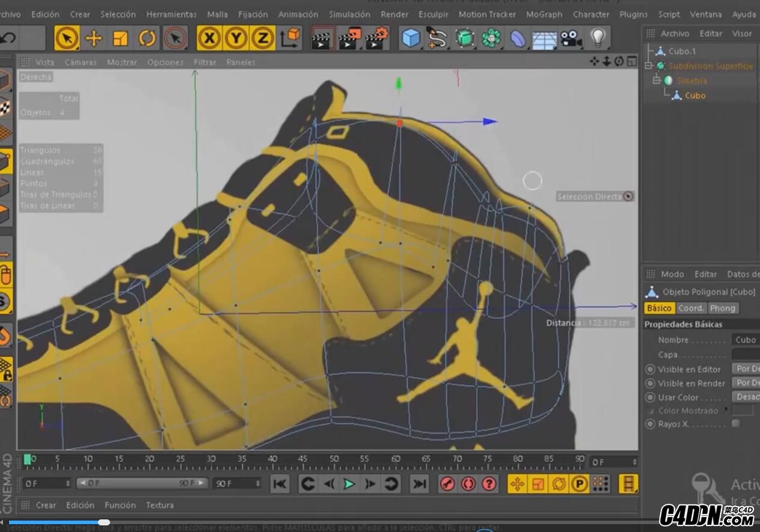Collapse the Simetría tree node

click(656, 80)
